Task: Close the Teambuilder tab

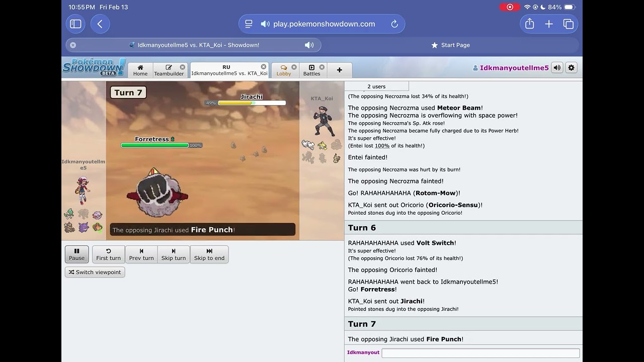Action: pos(183,67)
